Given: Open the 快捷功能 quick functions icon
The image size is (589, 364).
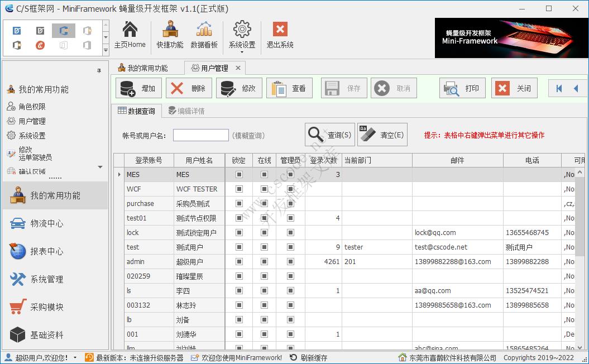Looking at the screenshot, I should [170, 35].
